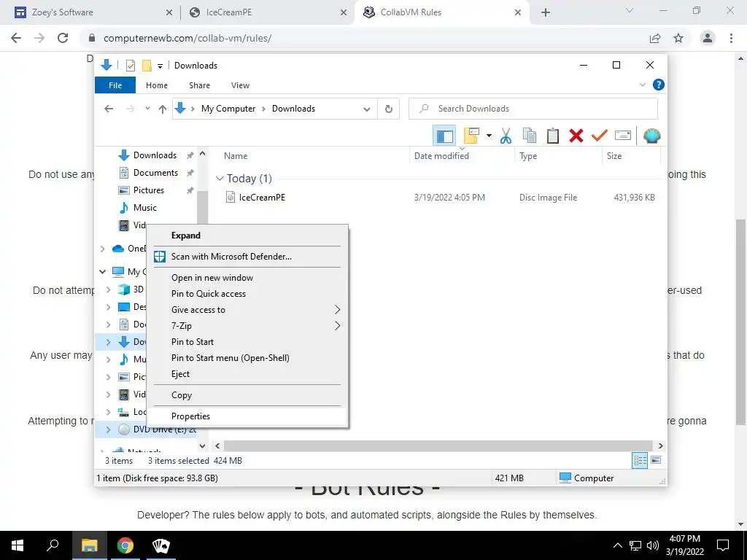Open Customize Quick Access Toolbar dropdown
Viewport: 747px width, 560px height.
160,66
